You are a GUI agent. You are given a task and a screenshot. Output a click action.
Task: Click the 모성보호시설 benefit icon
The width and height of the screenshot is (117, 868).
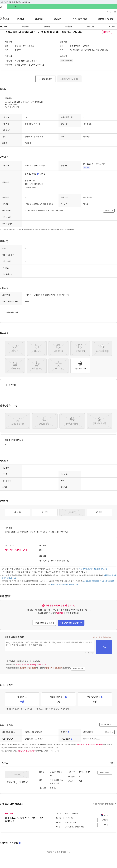coord(58,366)
